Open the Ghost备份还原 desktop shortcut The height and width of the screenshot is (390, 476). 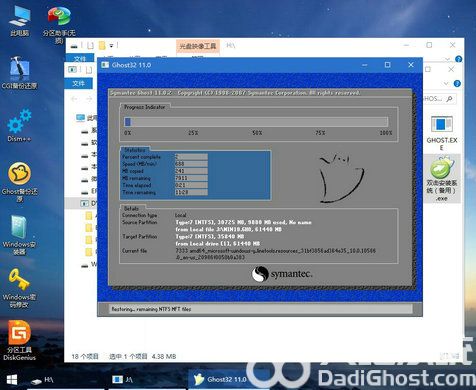19,182
